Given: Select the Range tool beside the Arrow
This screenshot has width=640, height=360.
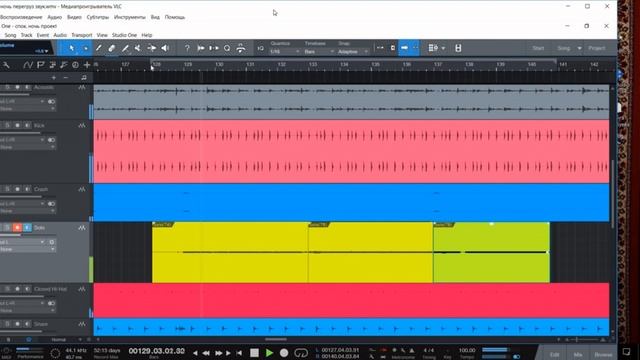Looking at the screenshot, I should click(x=85, y=48).
